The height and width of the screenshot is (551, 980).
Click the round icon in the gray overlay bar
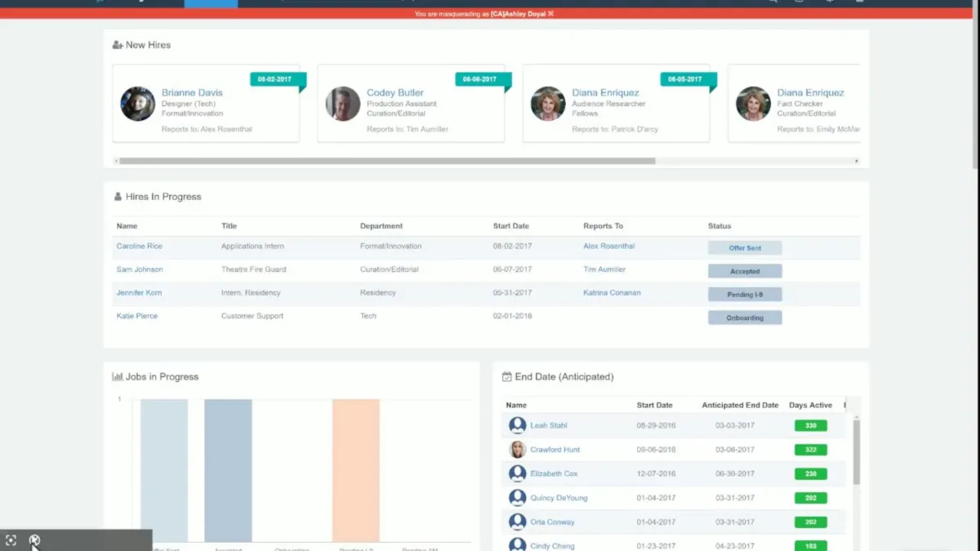pos(34,540)
